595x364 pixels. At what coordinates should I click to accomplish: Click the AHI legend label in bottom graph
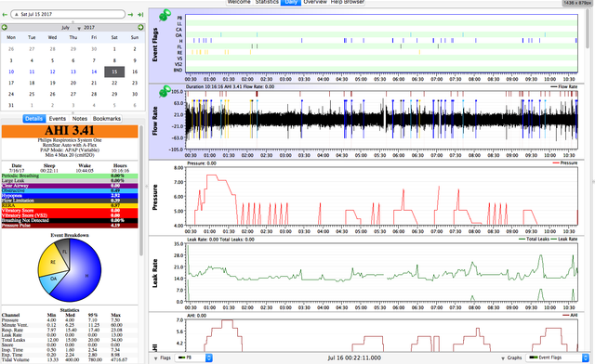pyautogui.click(x=574, y=315)
